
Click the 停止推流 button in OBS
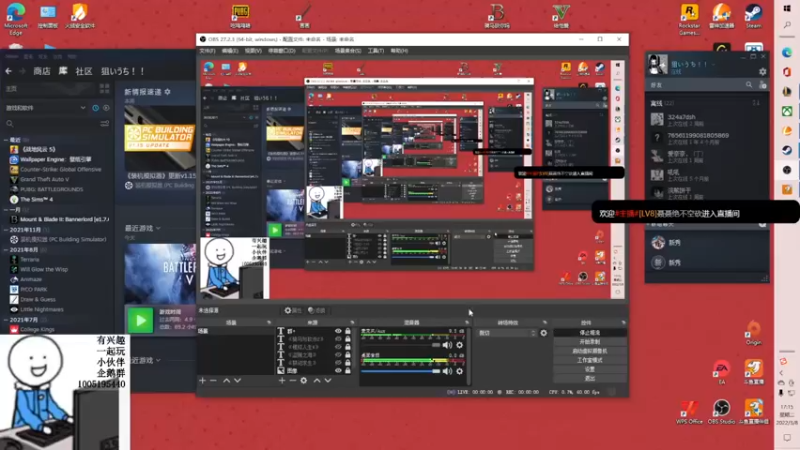[590, 333]
